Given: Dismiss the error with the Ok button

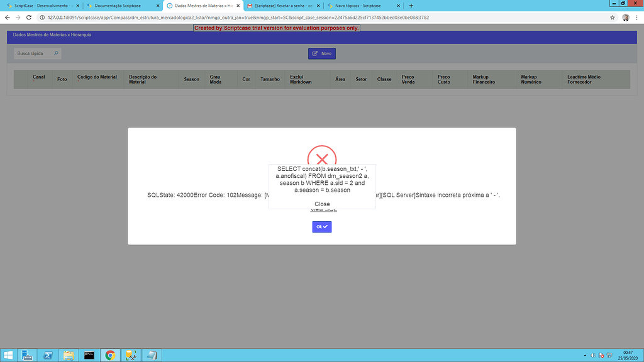Looking at the screenshot, I should (x=321, y=226).
